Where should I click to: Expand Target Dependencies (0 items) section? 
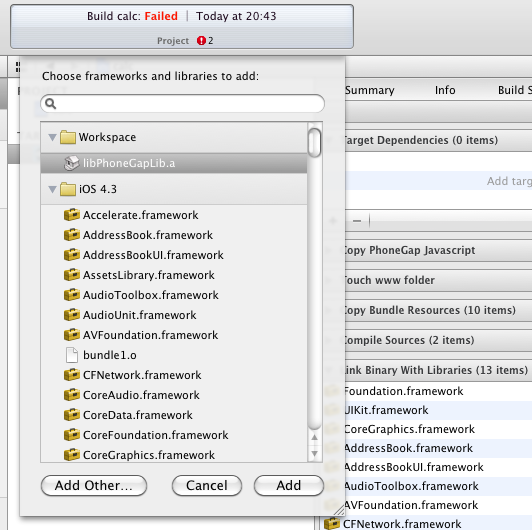[x=328, y=140]
